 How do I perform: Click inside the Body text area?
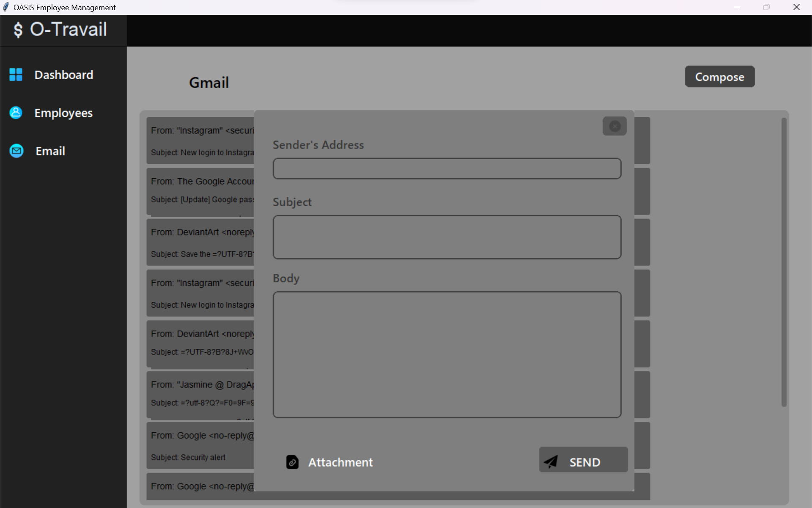[447, 355]
